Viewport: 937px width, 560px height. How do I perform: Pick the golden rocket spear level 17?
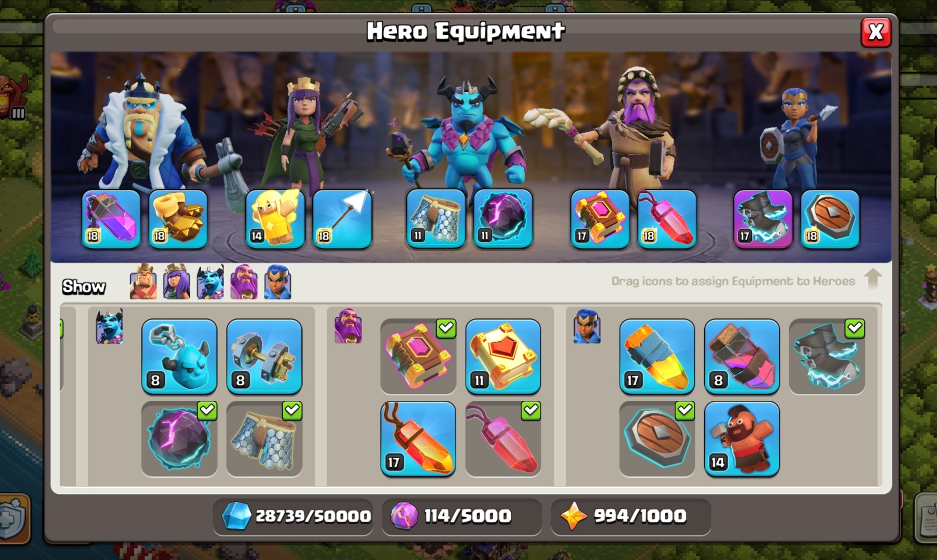coord(657,357)
